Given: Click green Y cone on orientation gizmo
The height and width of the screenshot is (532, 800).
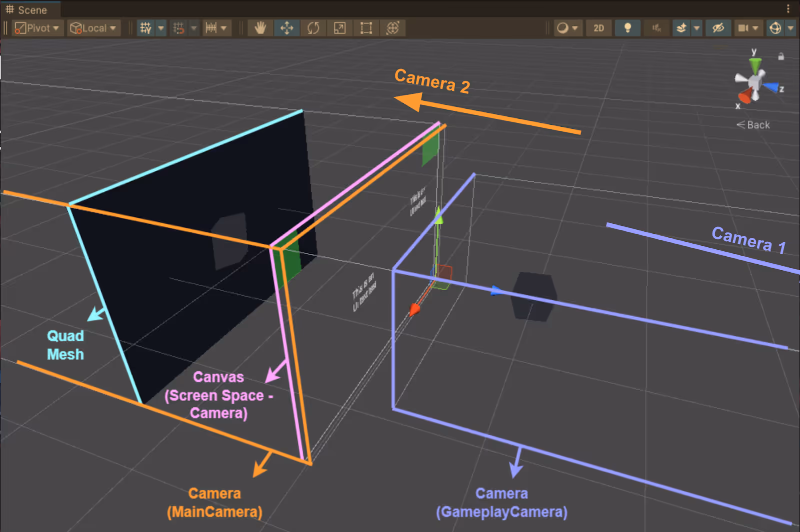Looking at the screenshot, I should point(755,65).
